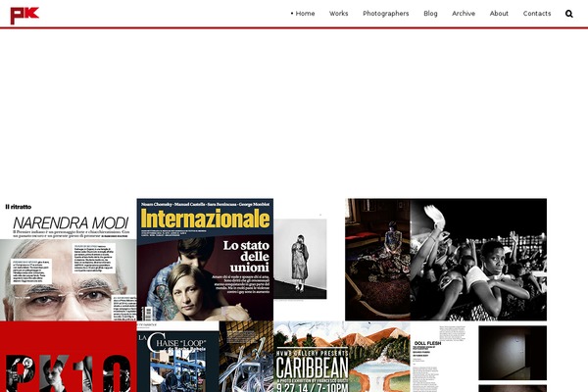The image size is (588, 392).
Task: Go to the Home menu item
Action: 303,14
